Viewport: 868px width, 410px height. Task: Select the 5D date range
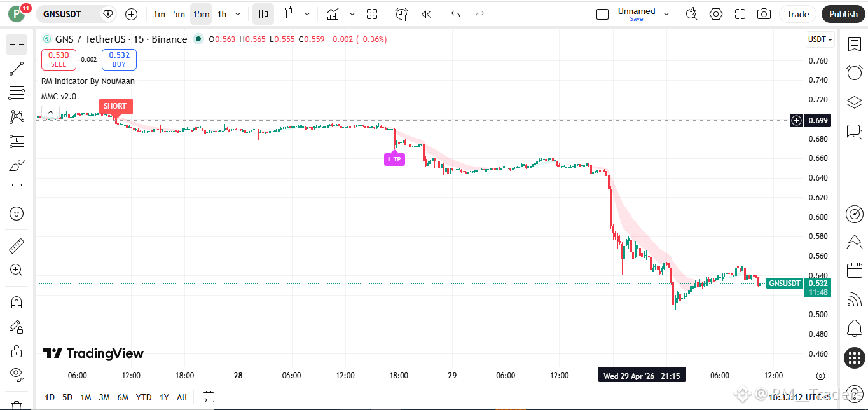(67, 397)
